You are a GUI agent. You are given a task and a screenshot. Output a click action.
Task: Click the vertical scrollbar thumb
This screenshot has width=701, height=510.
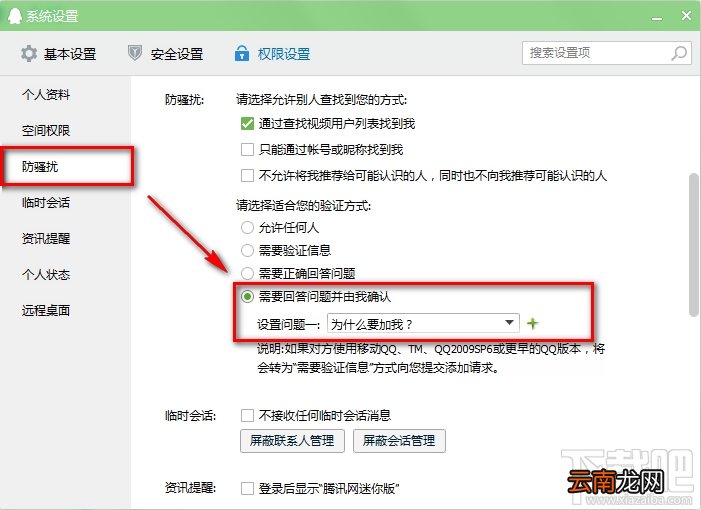693,245
